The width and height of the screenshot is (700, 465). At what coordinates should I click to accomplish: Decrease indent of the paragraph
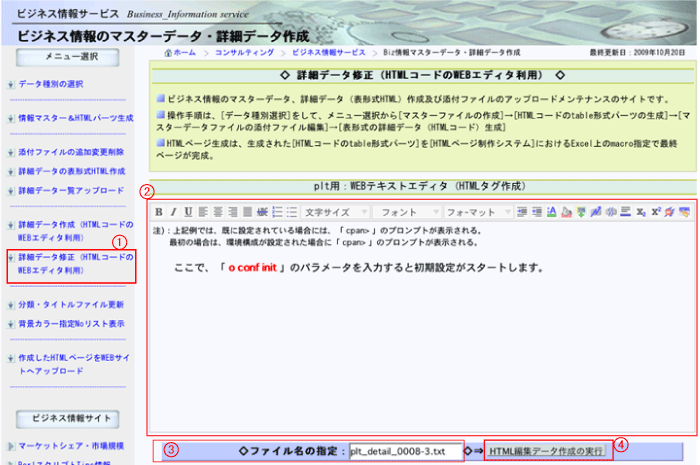pyautogui.click(x=537, y=212)
